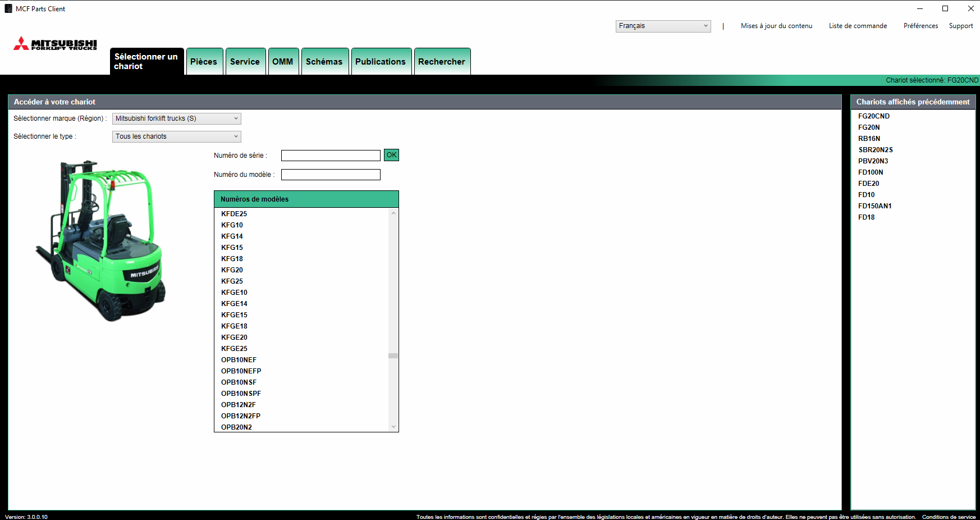Open previously viewed truck FG20N
980x520 pixels.
869,127
